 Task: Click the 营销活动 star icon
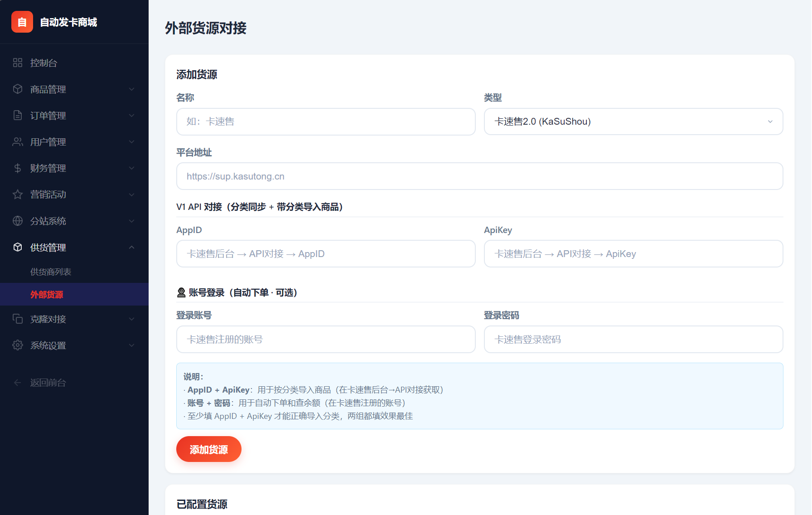point(18,194)
